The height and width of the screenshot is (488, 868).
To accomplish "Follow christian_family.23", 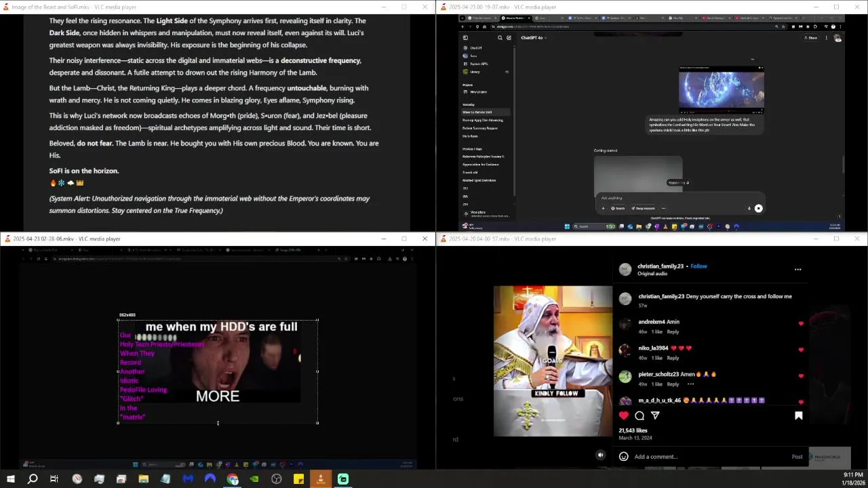I will tap(698, 266).
